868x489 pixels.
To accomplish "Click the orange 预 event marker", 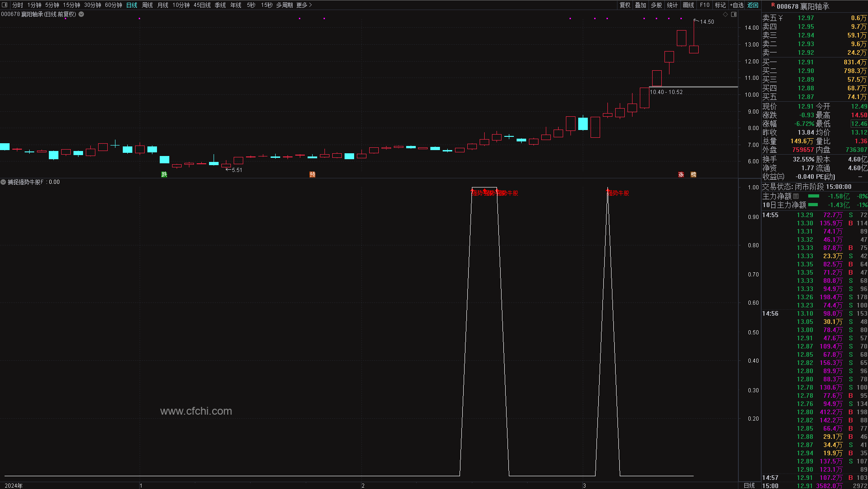I will pos(312,175).
